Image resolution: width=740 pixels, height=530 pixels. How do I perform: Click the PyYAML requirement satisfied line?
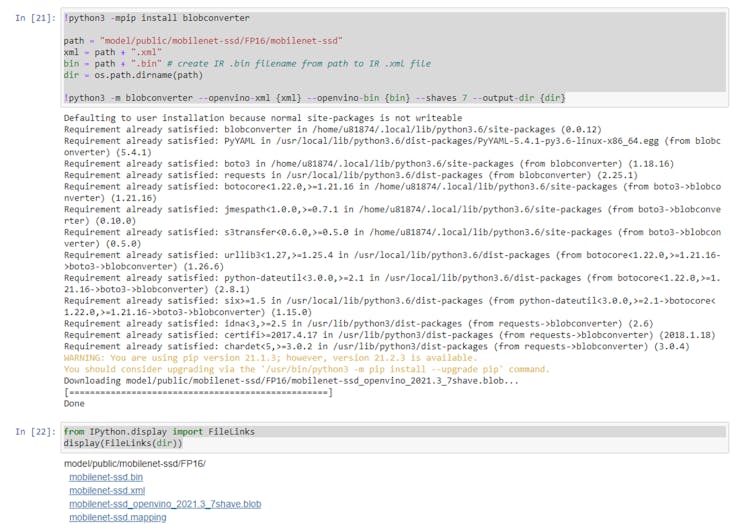(392, 146)
